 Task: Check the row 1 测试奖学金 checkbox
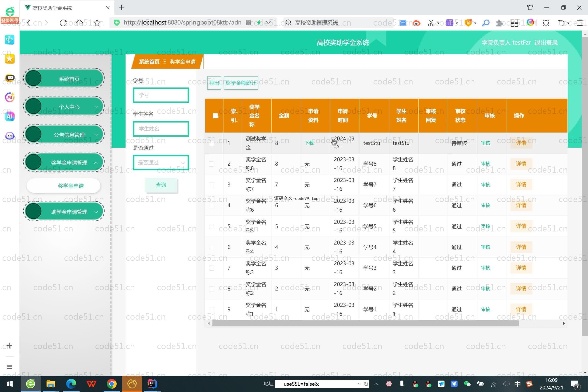click(x=211, y=143)
